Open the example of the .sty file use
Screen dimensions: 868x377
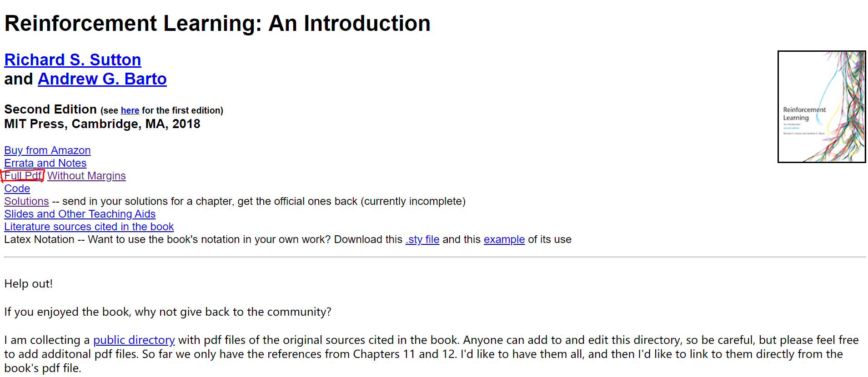point(504,239)
